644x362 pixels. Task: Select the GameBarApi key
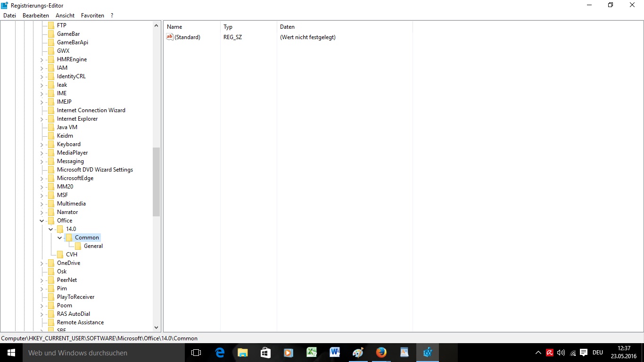[x=73, y=42]
